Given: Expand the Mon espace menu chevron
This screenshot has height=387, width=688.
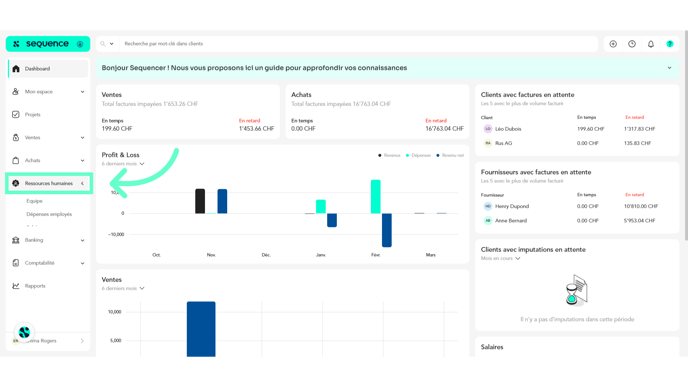Looking at the screenshot, I should click(82, 92).
